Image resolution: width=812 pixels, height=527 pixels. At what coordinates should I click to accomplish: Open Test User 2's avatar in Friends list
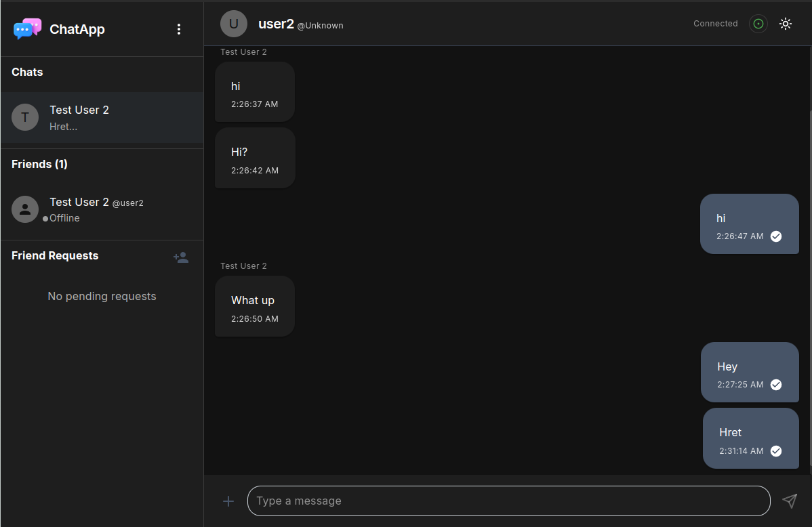25,209
